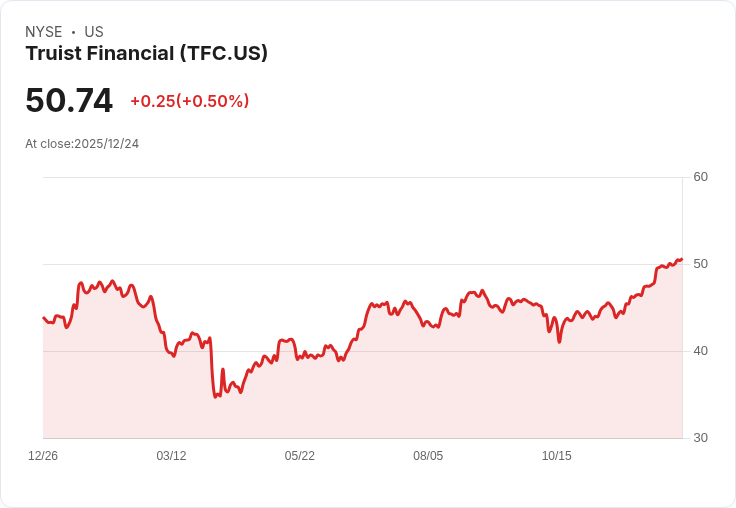Select the 08/05 date on the x-axis

tap(428, 456)
